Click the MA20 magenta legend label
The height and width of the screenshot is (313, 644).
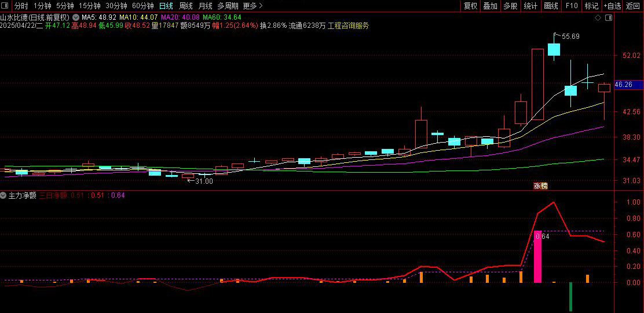pyautogui.click(x=180, y=17)
